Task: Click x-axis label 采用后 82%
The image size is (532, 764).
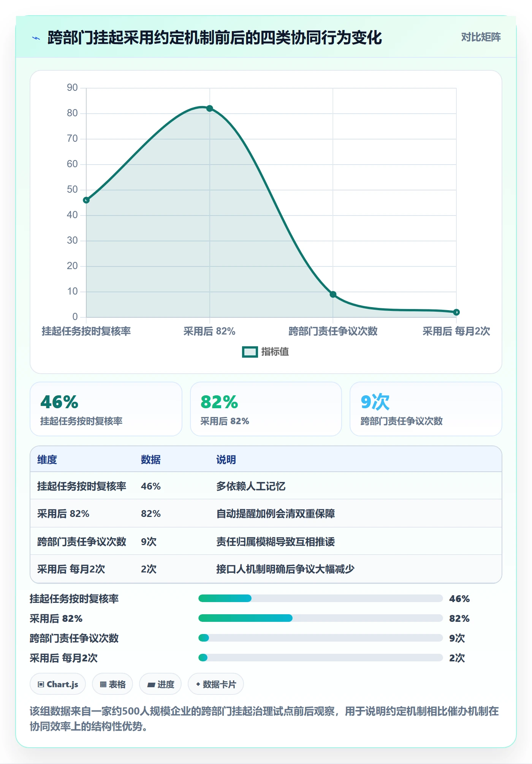Action: point(210,331)
